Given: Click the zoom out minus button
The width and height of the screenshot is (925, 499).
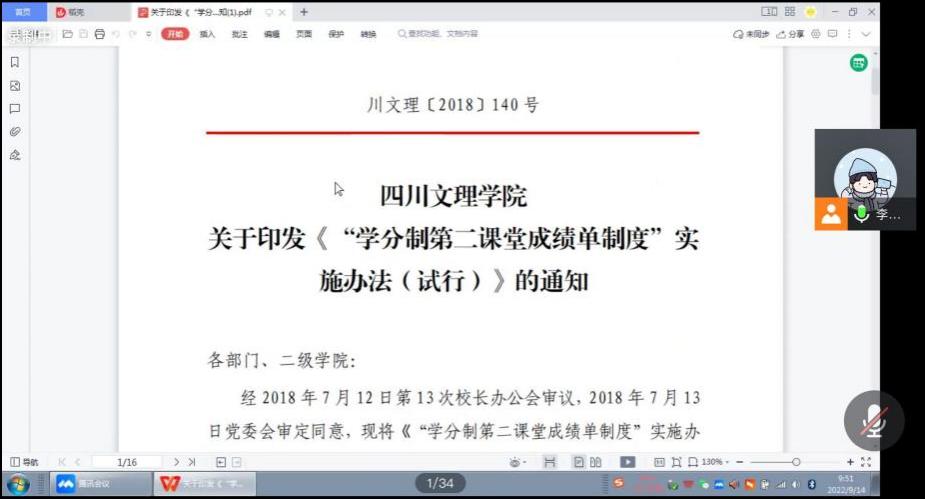Looking at the screenshot, I should click(740, 462).
